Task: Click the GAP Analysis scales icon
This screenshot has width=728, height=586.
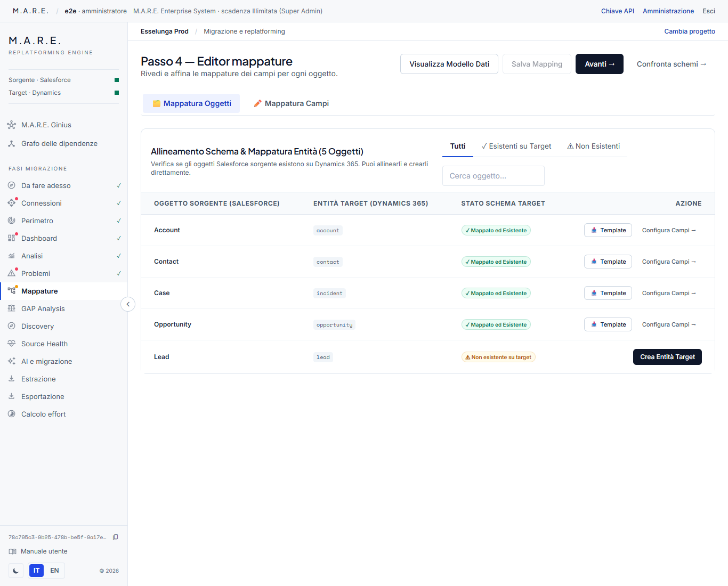Action: 11,308
